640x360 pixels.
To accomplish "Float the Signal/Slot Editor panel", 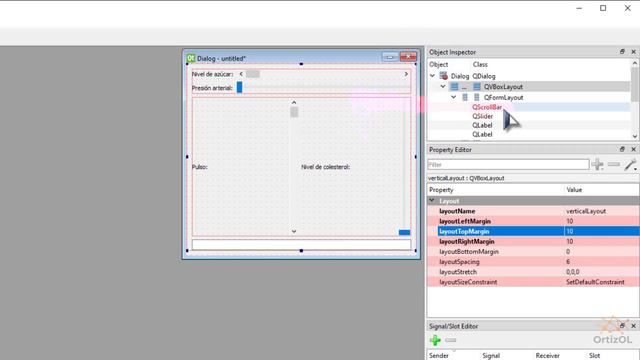I will (x=622, y=326).
